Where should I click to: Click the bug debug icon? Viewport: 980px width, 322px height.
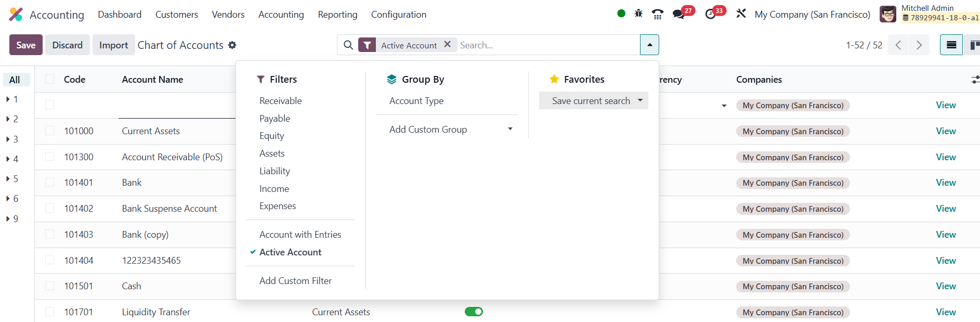click(x=638, y=14)
